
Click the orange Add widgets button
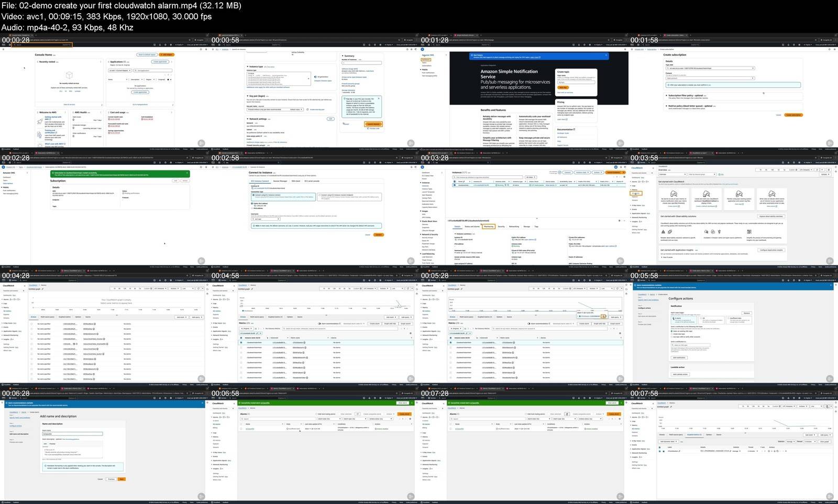coord(167,54)
